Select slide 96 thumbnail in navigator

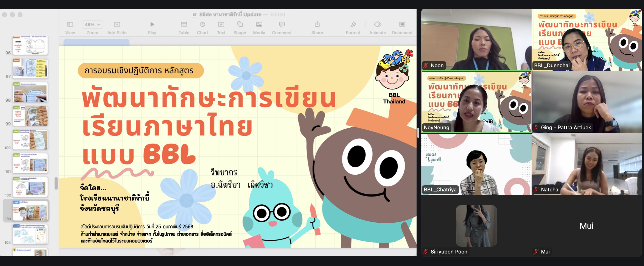[30, 45]
